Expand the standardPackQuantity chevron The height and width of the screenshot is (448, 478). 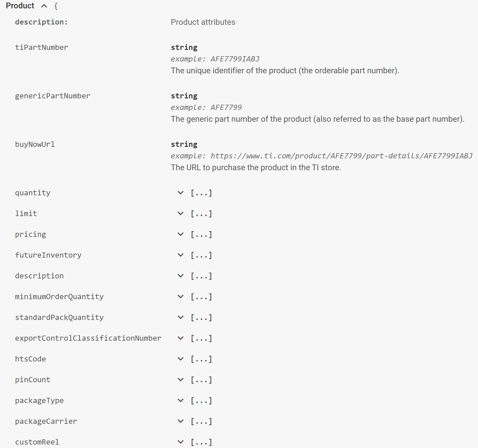(x=181, y=317)
